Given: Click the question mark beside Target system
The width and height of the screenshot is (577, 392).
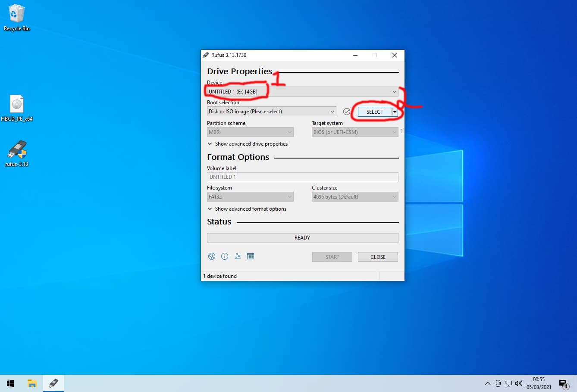Looking at the screenshot, I should [401, 131].
